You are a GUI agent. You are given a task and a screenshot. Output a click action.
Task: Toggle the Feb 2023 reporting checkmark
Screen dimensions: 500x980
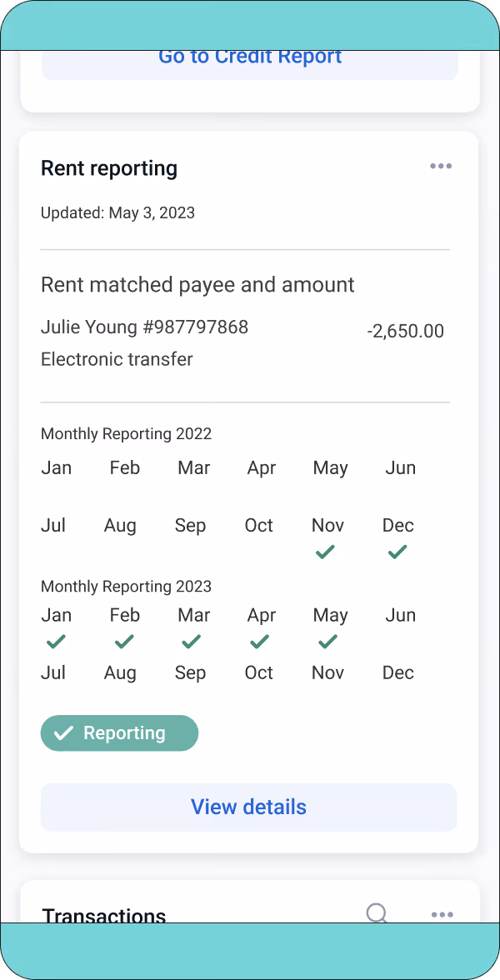point(123,642)
